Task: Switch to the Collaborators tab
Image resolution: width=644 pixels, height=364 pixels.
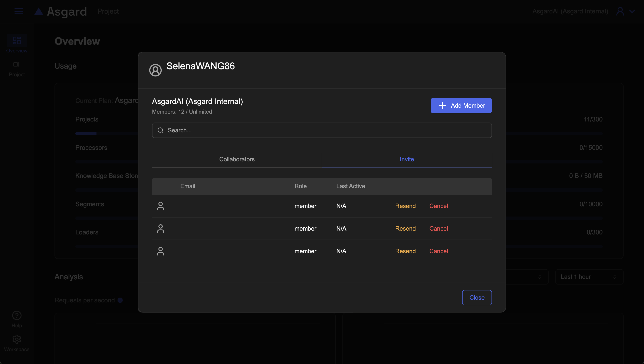Action: point(237,159)
